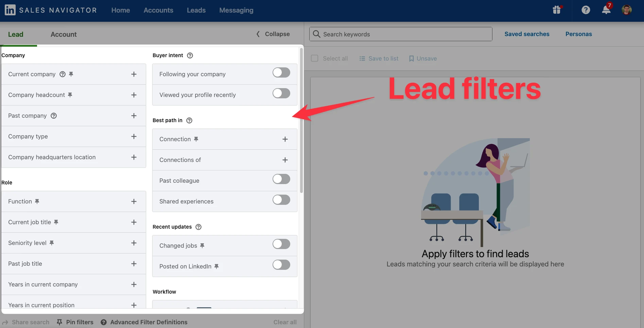Viewport: 644px width, 328px height.
Task: Click help icon beside Buyer intent
Action: pyautogui.click(x=190, y=55)
